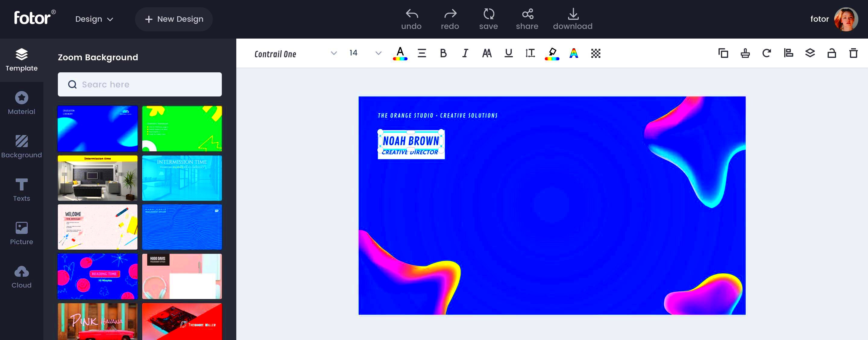Toggle uppercase letter case
Viewport: 868px width, 340px height.
tap(487, 53)
